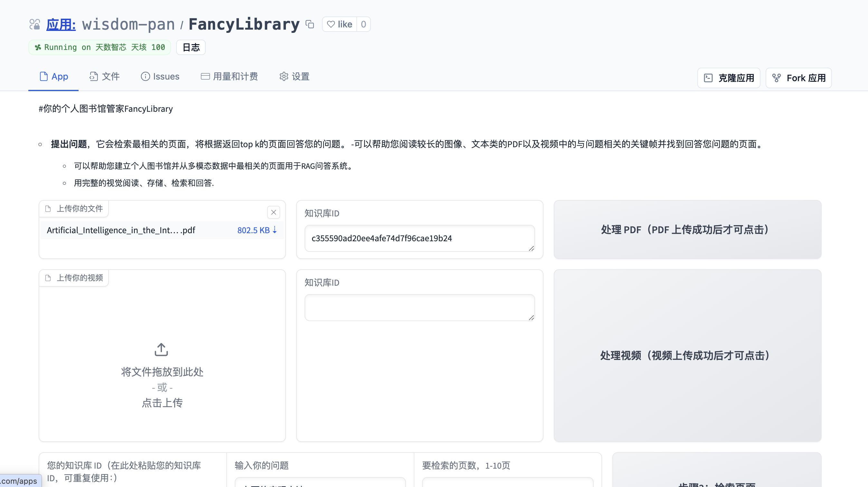The width and height of the screenshot is (868, 487).
Task: Open the 日志 logs button
Action: [x=191, y=47]
